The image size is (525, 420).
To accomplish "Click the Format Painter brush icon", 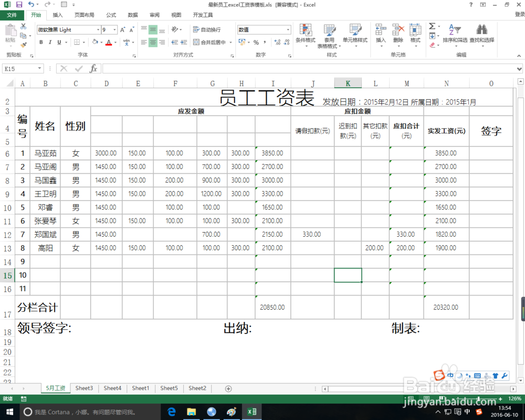I will pos(23,45).
